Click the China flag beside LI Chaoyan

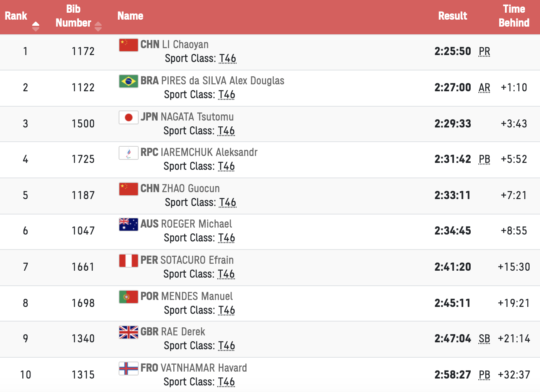[x=128, y=45]
